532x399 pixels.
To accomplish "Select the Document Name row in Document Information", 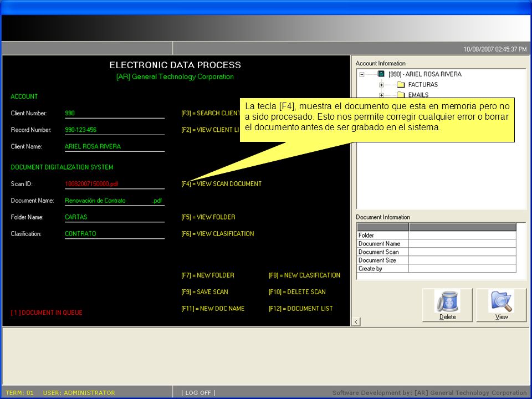I will [x=437, y=244].
